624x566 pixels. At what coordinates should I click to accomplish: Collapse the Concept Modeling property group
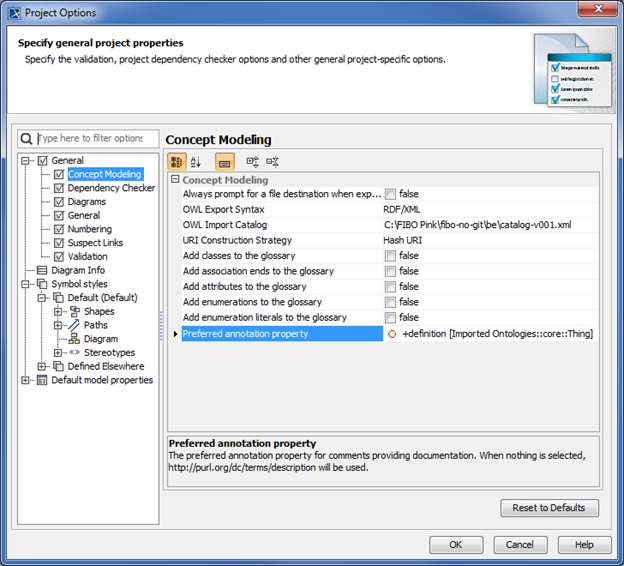[x=175, y=179]
